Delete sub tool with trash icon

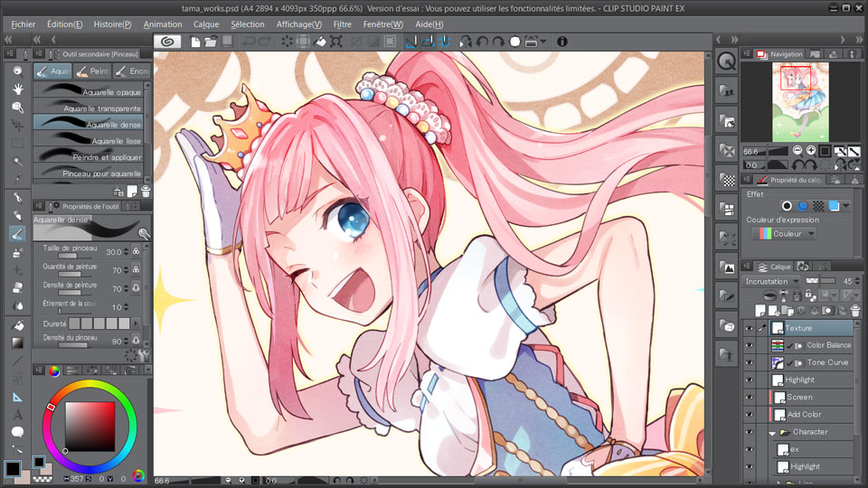[146, 191]
